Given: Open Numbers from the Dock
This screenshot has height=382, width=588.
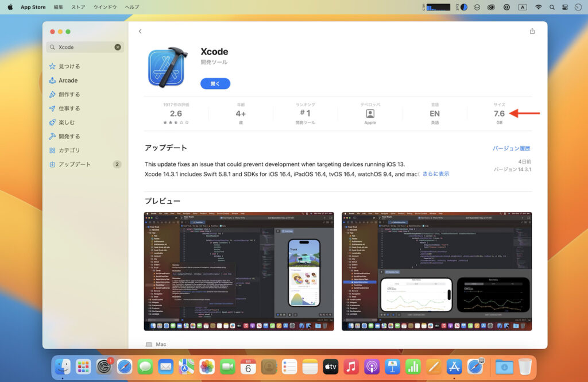Looking at the screenshot, I should click(413, 367).
